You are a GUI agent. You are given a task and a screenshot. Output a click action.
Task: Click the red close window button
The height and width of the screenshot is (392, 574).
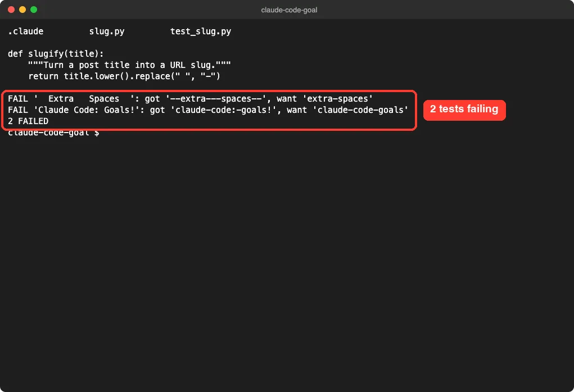pyautogui.click(x=11, y=10)
